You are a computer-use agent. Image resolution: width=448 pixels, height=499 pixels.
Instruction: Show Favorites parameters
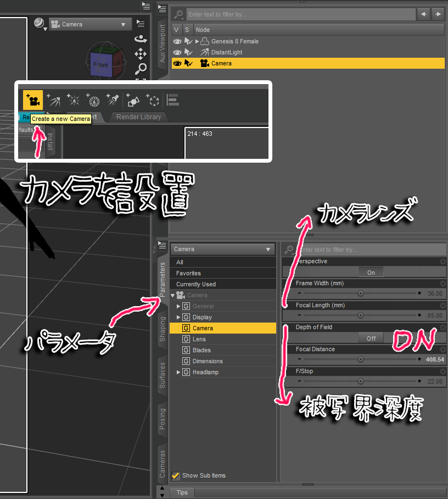223,273
